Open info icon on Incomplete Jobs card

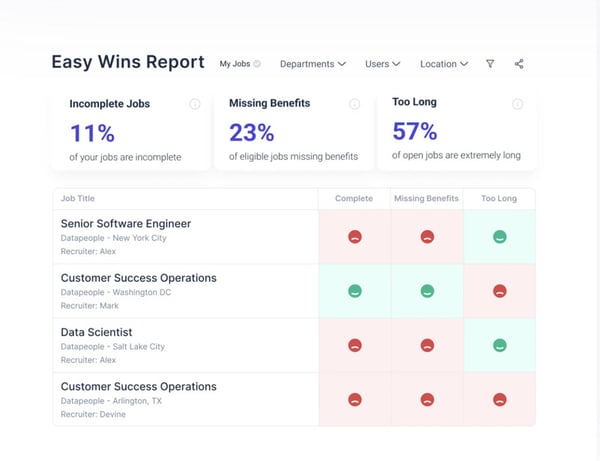[194, 104]
